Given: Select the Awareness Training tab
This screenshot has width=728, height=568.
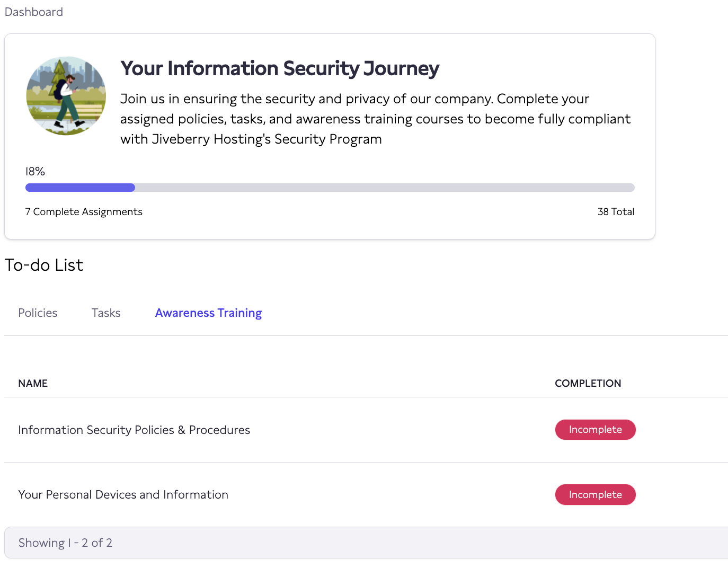Looking at the screenshot, I should click(208, 313).
